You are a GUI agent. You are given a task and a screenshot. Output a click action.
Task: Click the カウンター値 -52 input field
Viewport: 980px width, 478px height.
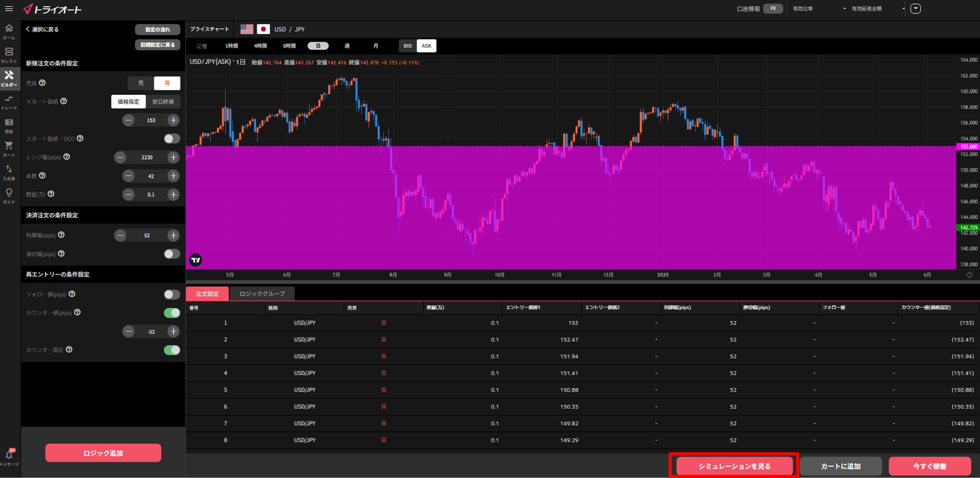coord(151,332)
